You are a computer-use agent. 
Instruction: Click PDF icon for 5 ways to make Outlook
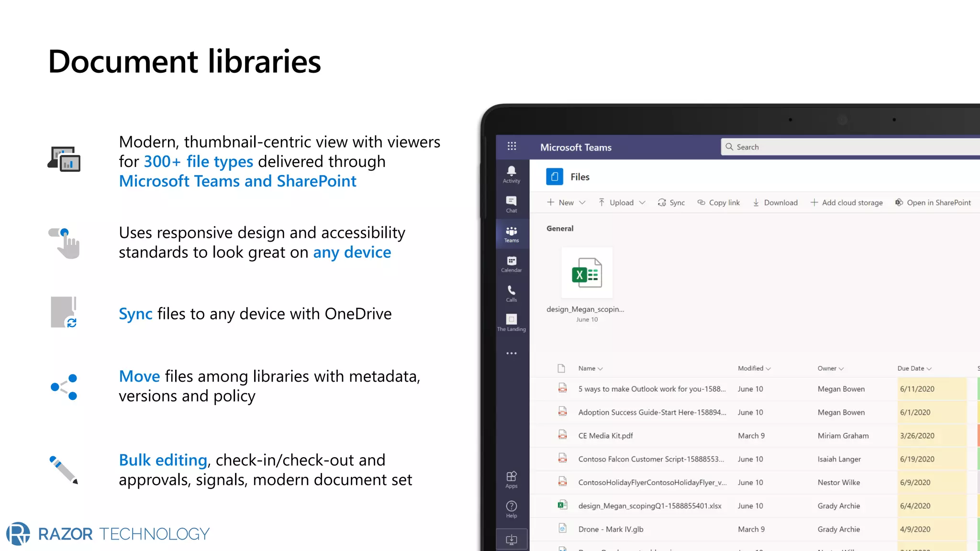coord(563,388)
